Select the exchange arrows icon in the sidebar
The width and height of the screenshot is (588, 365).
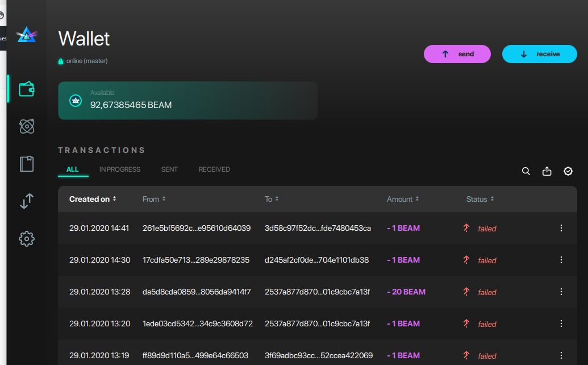click(x=26, y=201)
